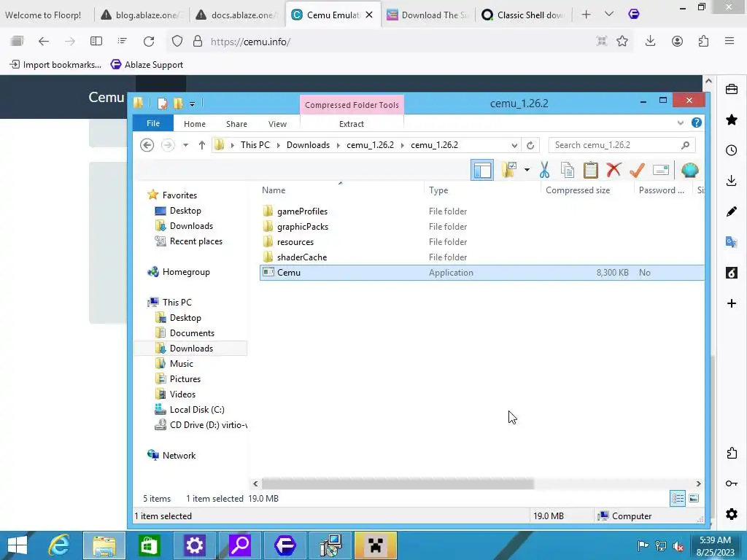Bookmark this page with star icon
747x560 pixels.
[x=622, y=42]
